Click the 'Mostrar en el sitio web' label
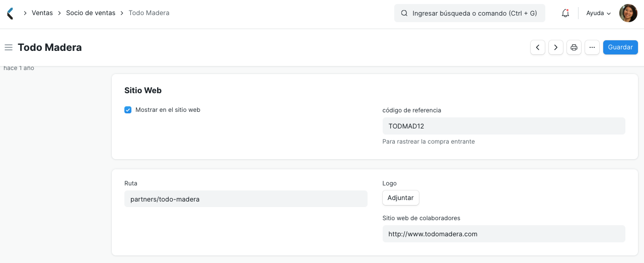Screen dimensions: 644x263 (168, 110)
